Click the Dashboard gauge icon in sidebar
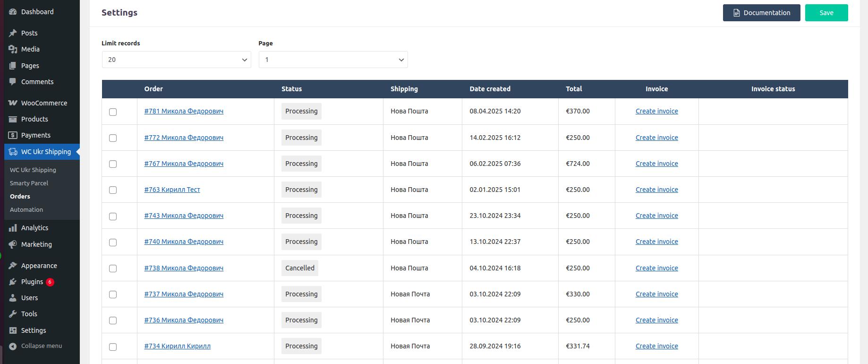The image size is (868, 364). point(13,12)
